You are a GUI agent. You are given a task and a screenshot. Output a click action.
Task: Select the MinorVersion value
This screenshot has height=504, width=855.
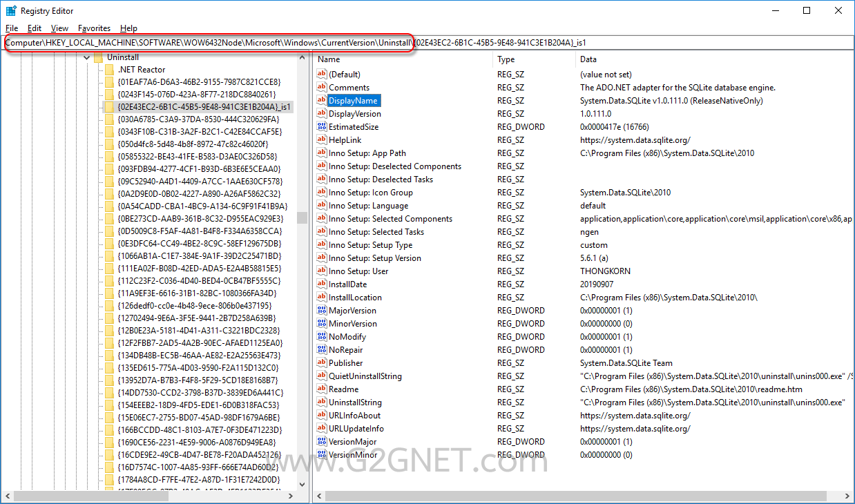(x=353, y=323)
